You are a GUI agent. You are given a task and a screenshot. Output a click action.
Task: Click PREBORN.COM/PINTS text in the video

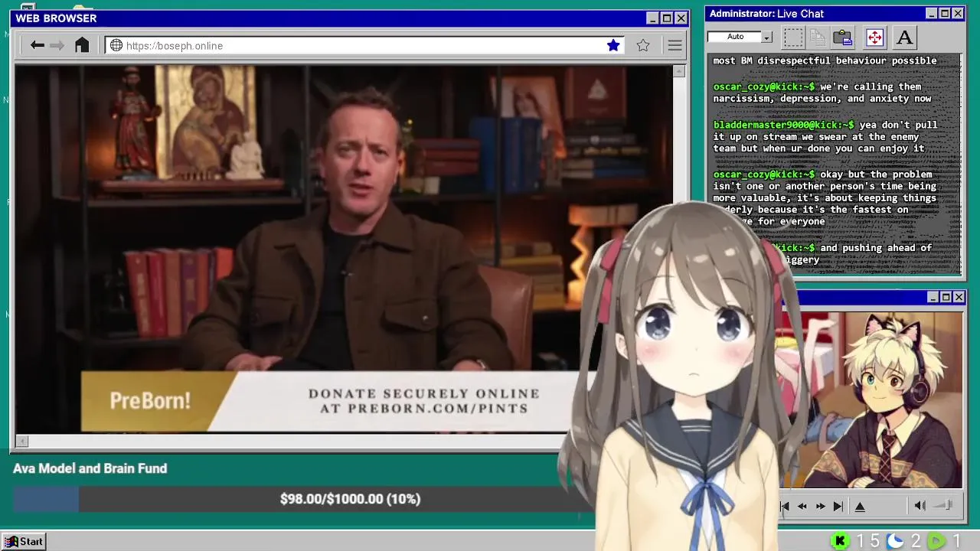(438, 409)
